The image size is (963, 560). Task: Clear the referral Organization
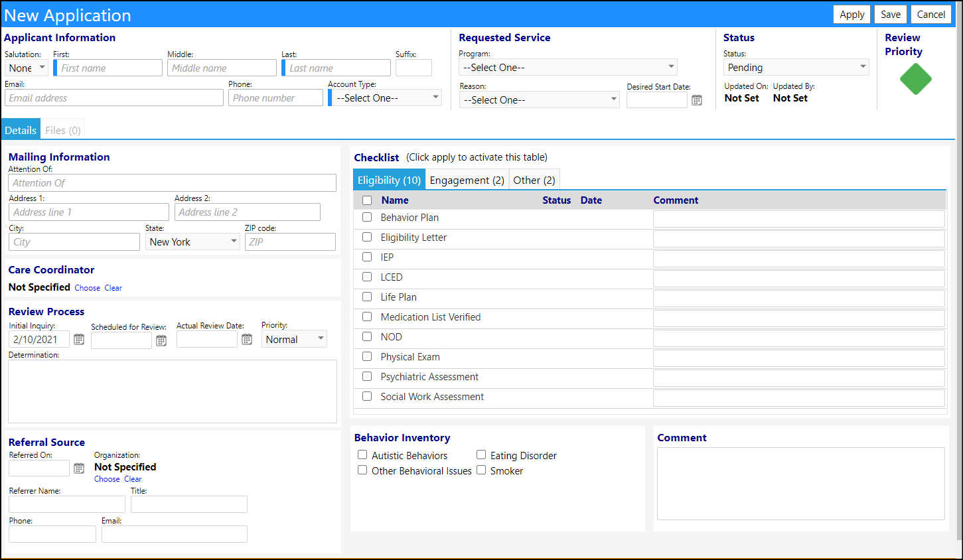coord(133,479)
